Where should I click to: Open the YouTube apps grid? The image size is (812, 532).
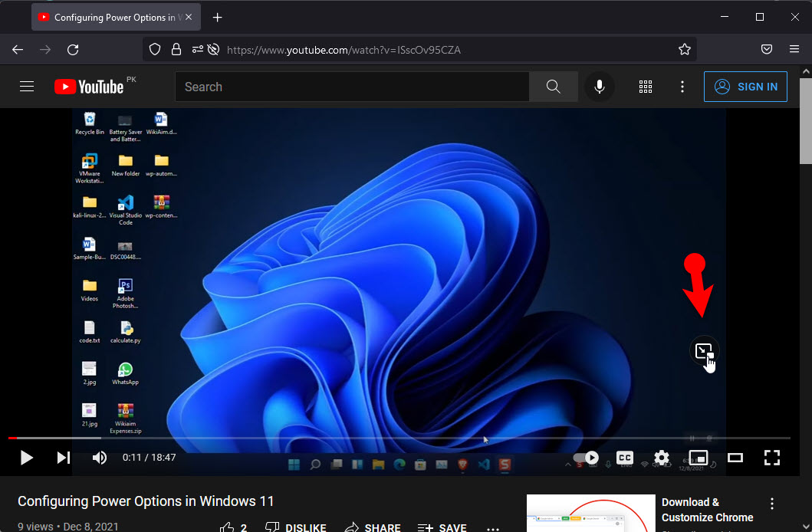(x=646, y=87)
